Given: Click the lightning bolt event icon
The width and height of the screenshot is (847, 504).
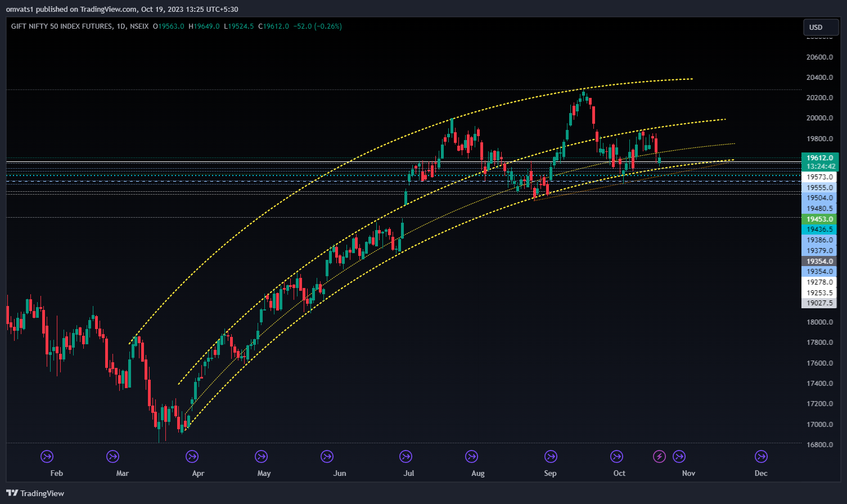Looking at the screenshot, I should point(659,456).
